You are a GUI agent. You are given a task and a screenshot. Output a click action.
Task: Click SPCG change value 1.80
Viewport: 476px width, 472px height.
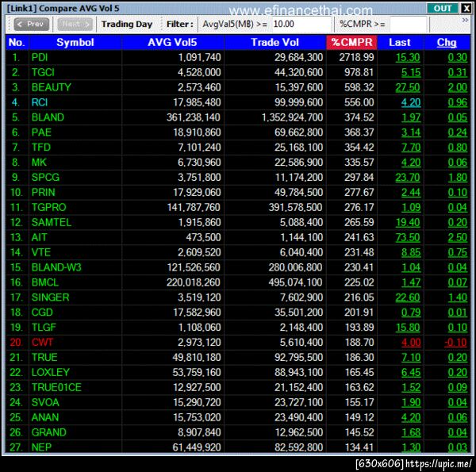click(458, 177)
